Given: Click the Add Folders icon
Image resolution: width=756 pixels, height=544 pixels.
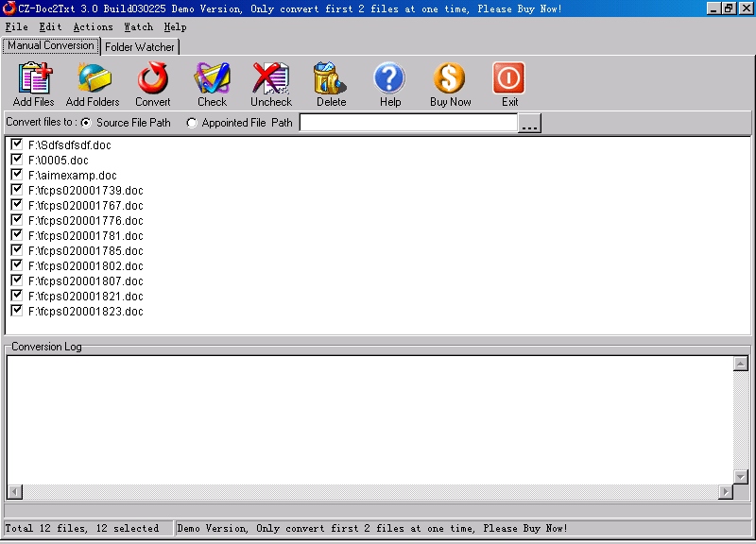Looking at the screenshot, I should (93, 79).
